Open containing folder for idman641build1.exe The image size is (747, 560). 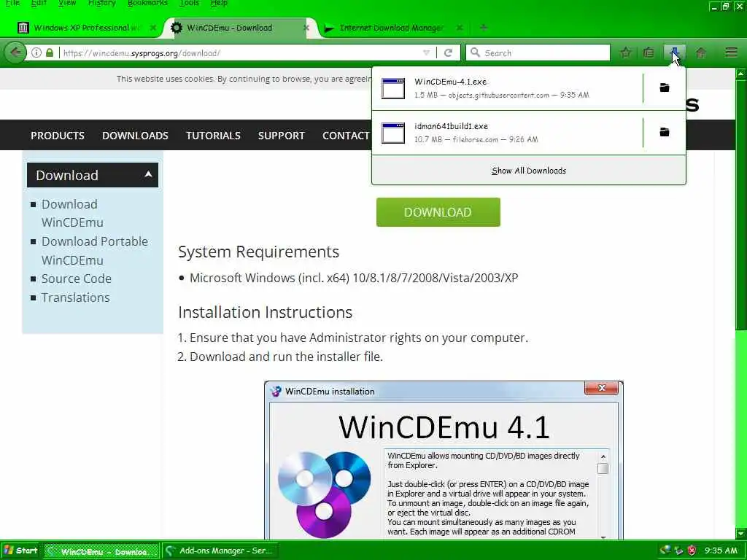click(x=664, y=132)
